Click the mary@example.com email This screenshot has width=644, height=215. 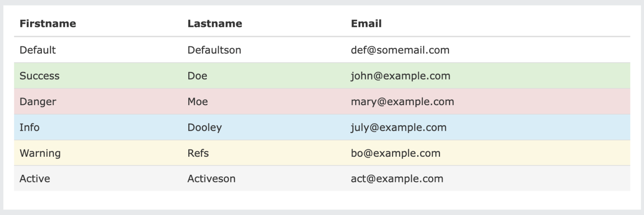[402, 101]
